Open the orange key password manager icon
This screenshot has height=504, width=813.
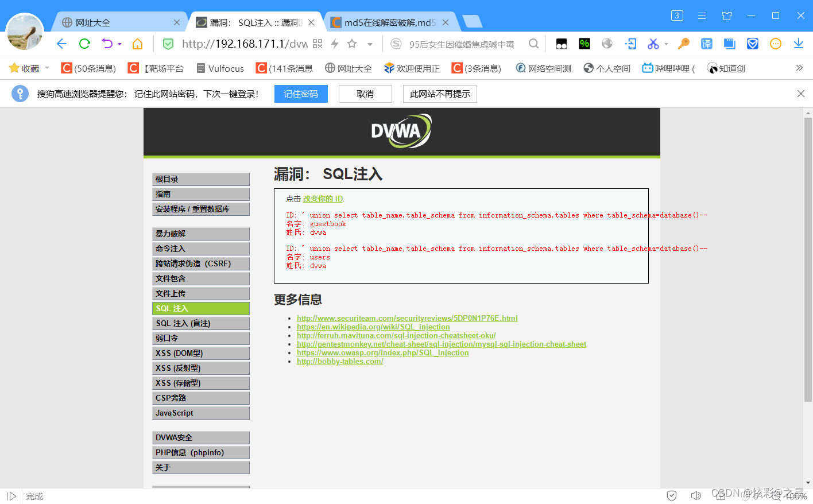(683, 44)
